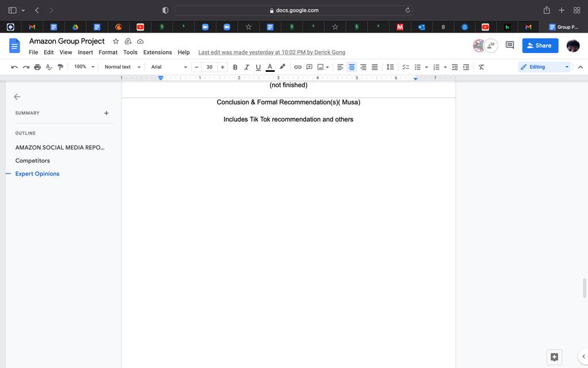Open comment history icon near Share
This screenshot has width=588, height=368.
[x=510, y=45]
